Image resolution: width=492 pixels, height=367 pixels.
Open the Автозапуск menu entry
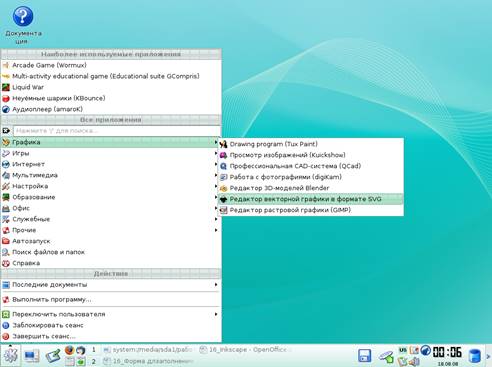pyautogui.click(x=111, y=241)
